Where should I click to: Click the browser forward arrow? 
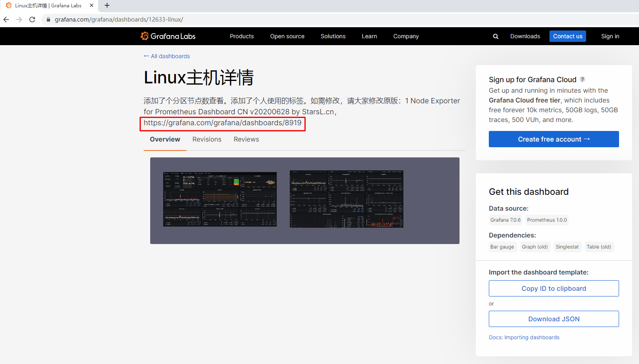click(x=19, y=20)
